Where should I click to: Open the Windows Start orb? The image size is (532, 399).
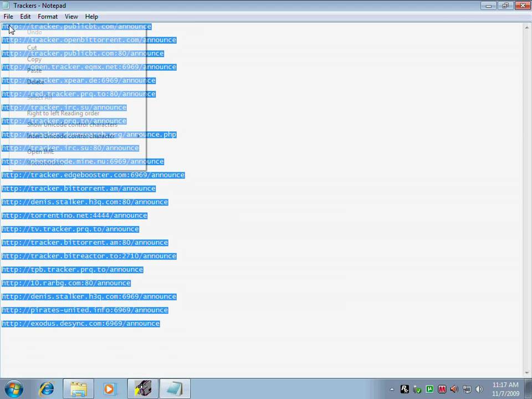(x=14, y=389)
